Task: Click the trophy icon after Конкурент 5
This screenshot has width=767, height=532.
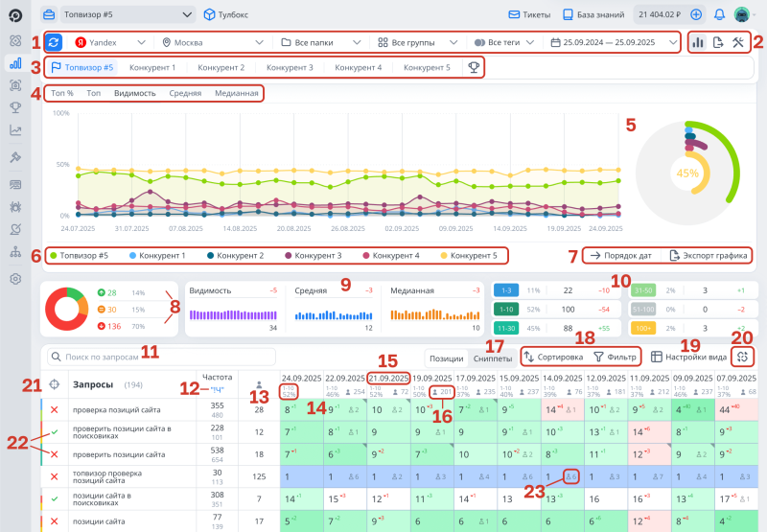Action: pyautogui.click(x=473, y=68)
